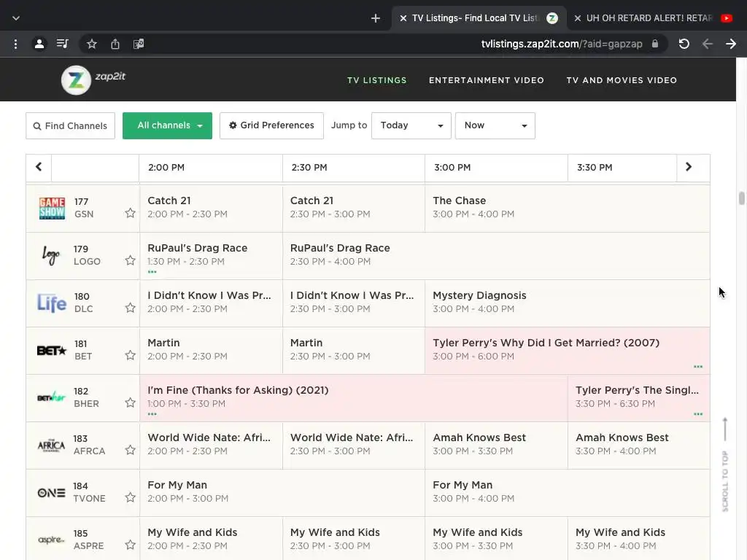Show later times with right arrow
This screenshot has height=560, width=747.
click(x=689, y=167)
